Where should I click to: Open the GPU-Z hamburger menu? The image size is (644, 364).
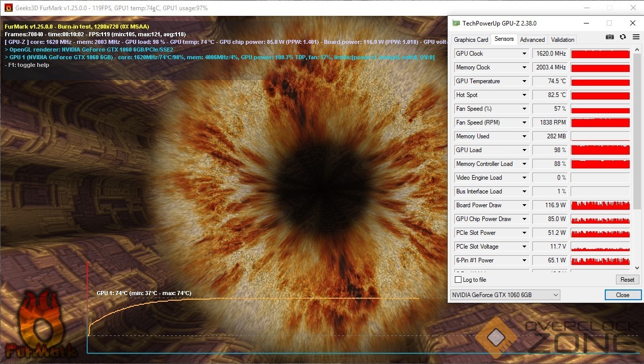pyautogui.click(x=636, y=37)
